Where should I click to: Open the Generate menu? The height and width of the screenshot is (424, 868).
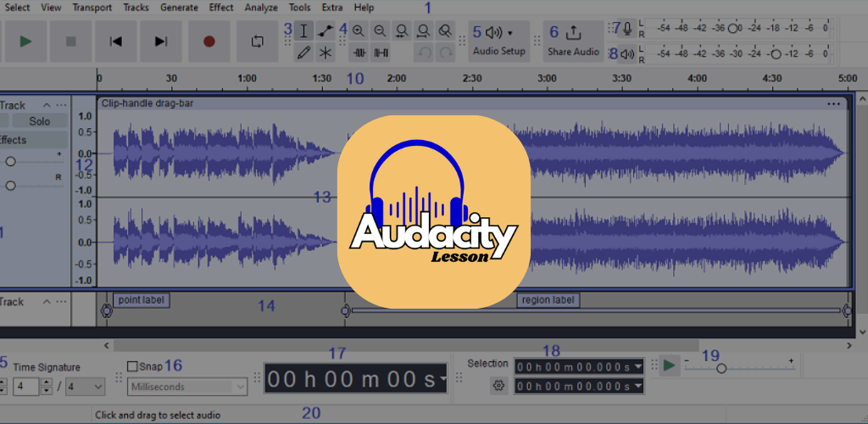click(179, 8)
